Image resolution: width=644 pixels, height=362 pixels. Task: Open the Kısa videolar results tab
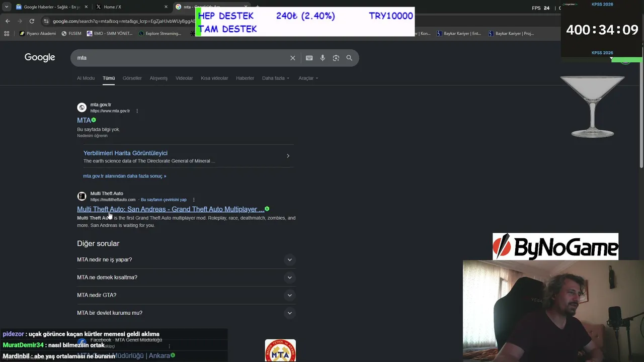214,78
